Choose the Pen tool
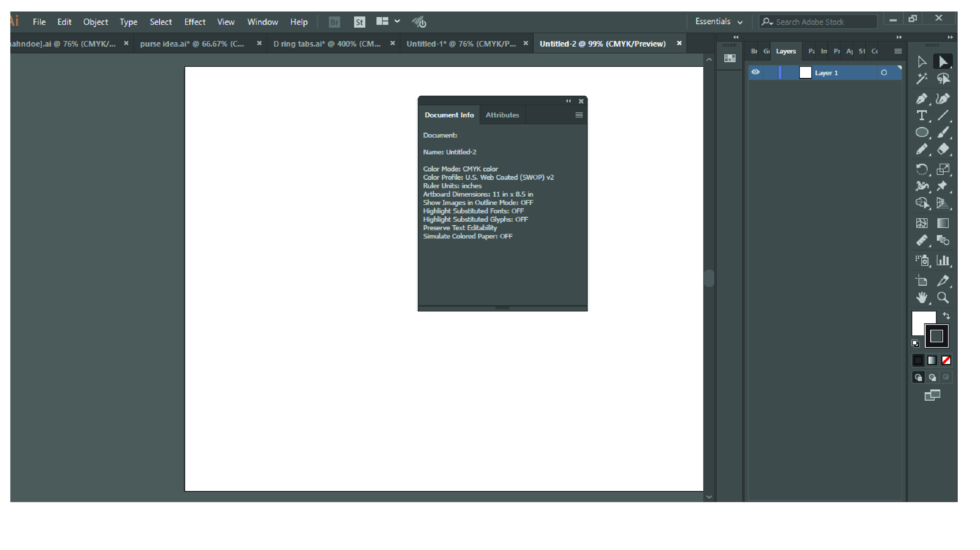Screen dimensions: 980x550 pos(922,98)
